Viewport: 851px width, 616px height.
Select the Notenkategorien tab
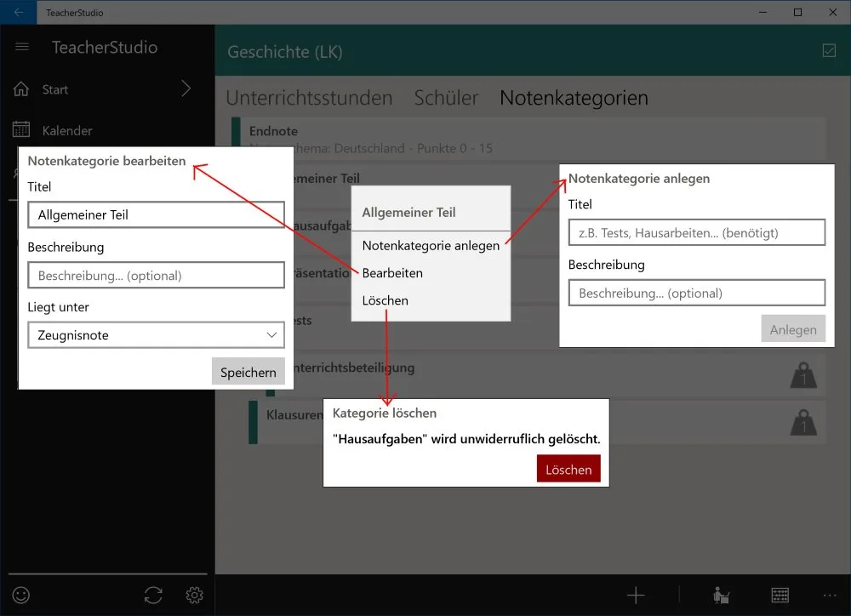tap(574, 98)
